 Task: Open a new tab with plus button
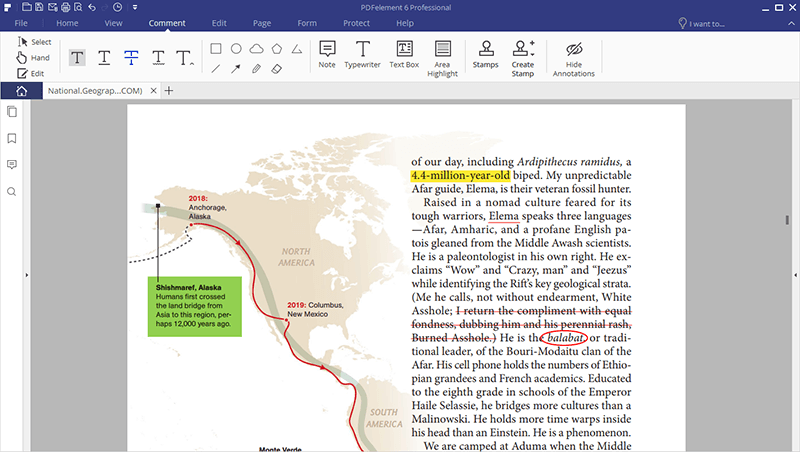click(x=169, y=91)
